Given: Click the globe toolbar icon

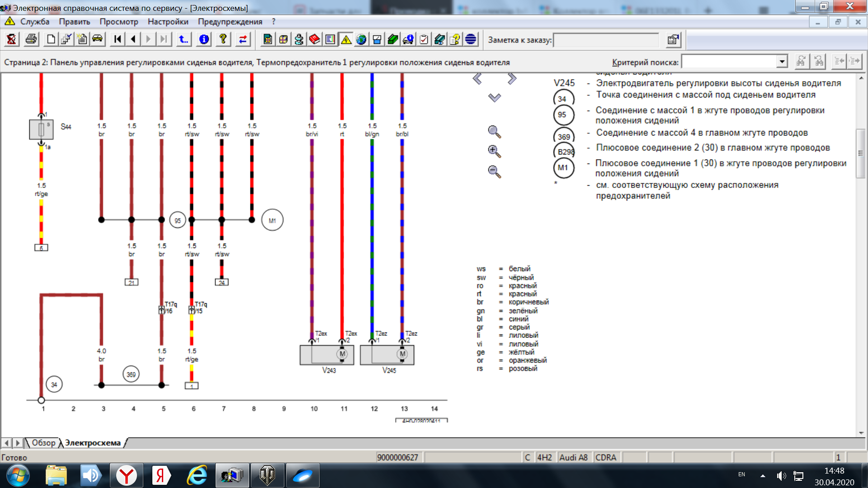Looking at the screenshot, I should click(361, 40).
